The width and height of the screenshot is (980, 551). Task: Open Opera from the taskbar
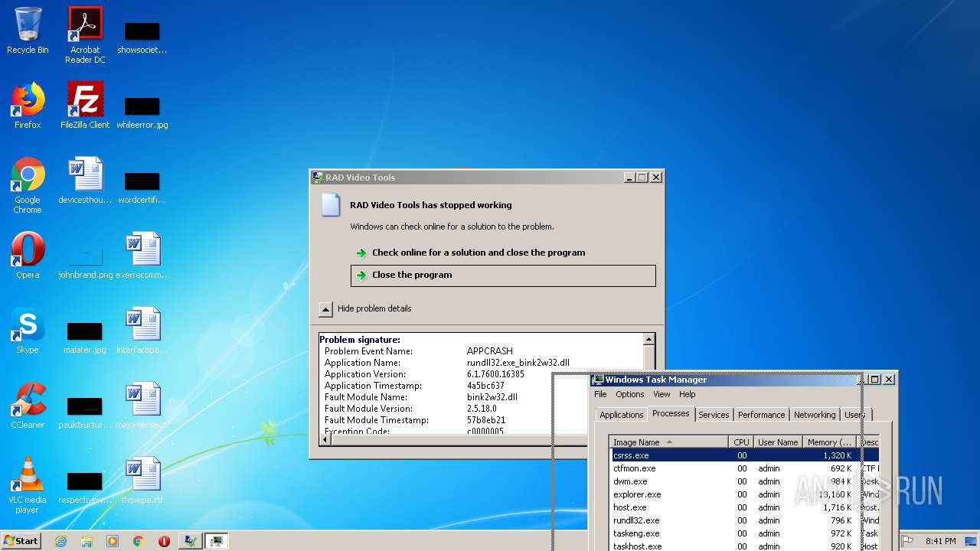pyautogui.click(x=164, y=541)
